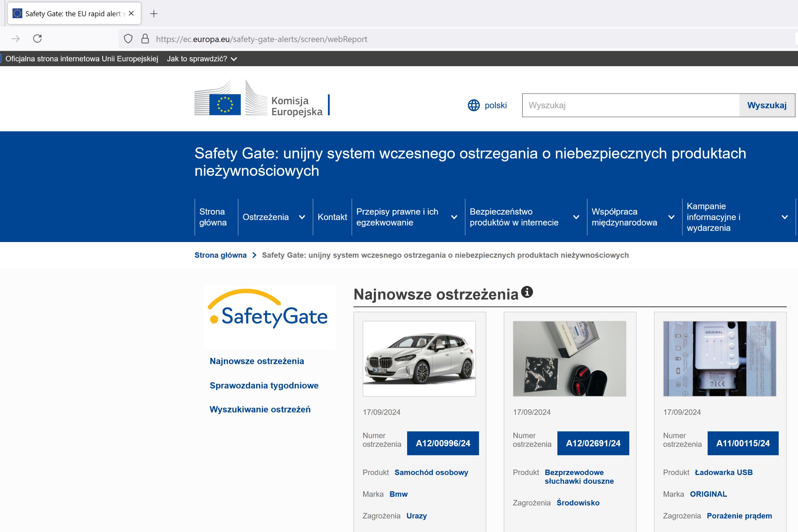Click the URL address bar
798x532 pixels.
tap(459, 39)
